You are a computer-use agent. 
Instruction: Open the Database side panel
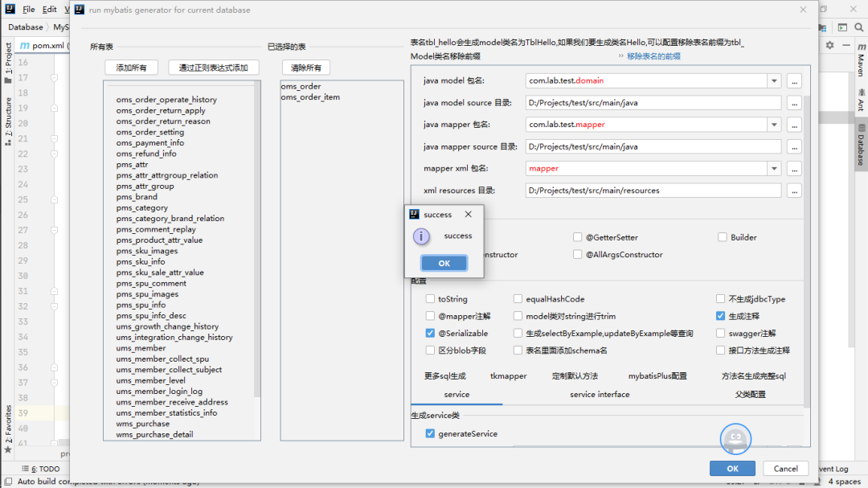[860, 145]
